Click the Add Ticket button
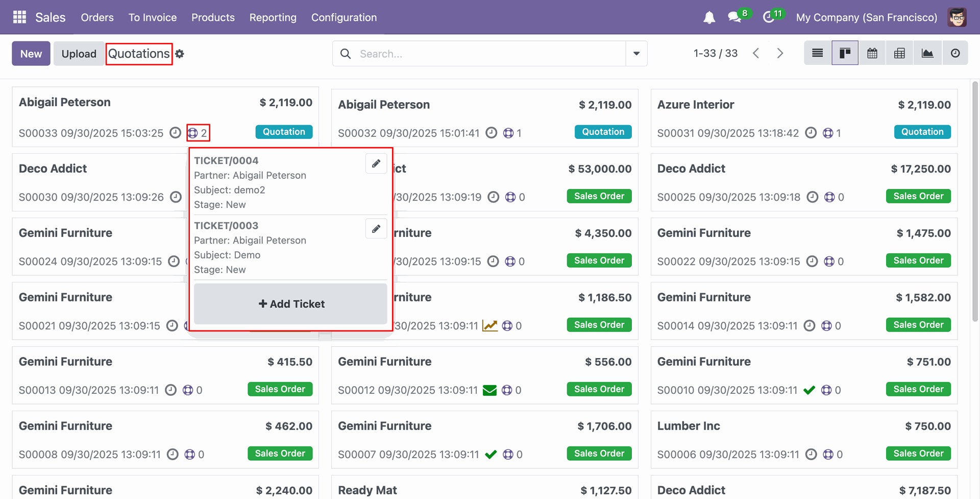 point(291,304)
